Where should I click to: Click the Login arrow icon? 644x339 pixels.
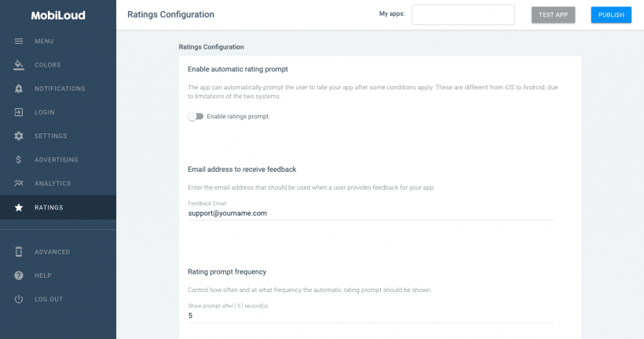coord(19,112)
